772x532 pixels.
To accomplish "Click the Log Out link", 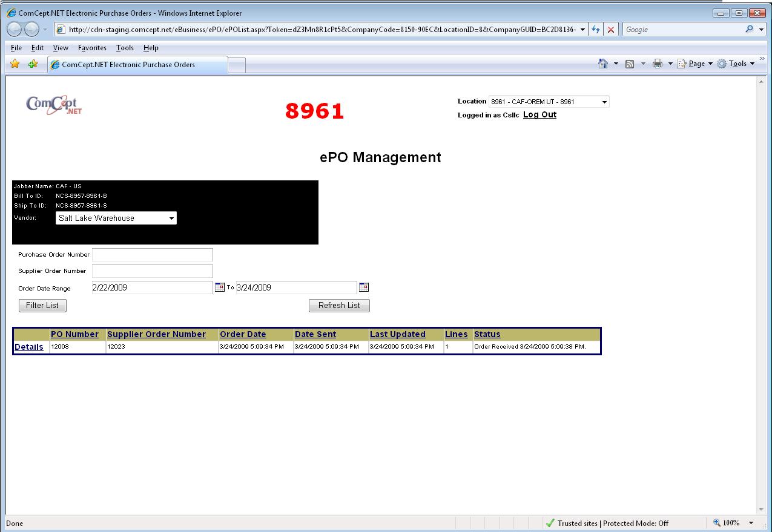I will (x=539, y=115).
